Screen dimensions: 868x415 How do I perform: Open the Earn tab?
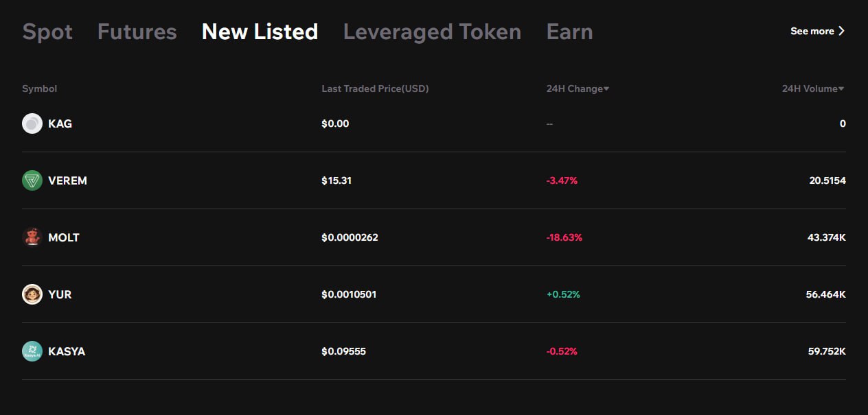[569, 32]
